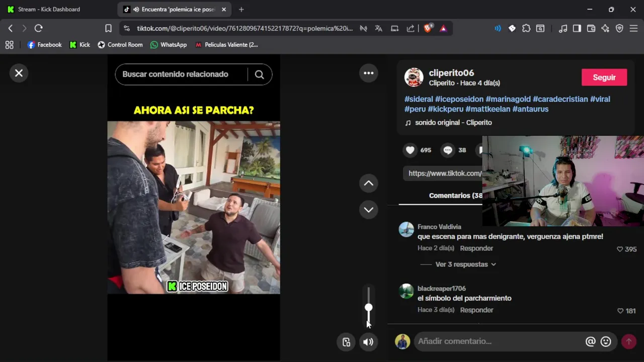Toggle the browser sidebar panel icon
The height and width of the screenshot is (362, 644).
point(577,29)
